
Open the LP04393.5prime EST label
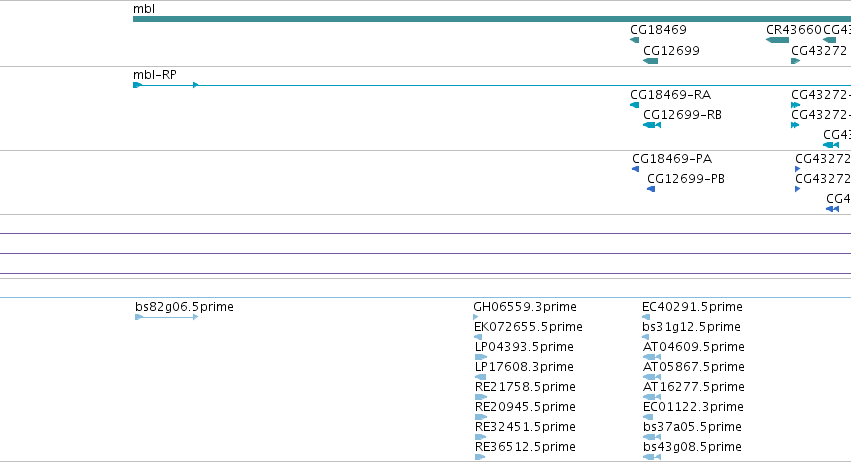pyautogui.click(x=524, y=347)
